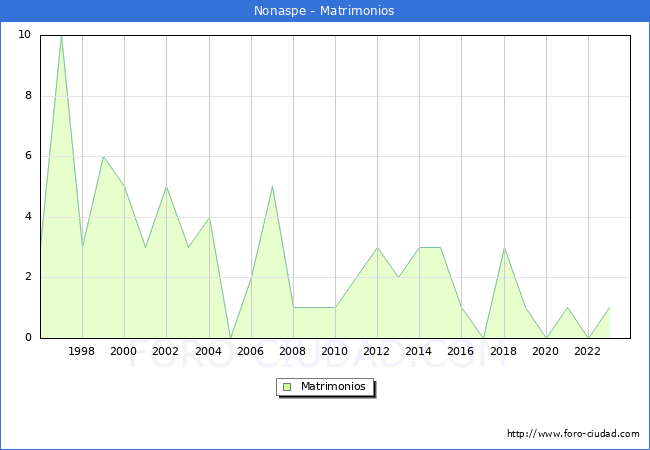This screenshot has height=450, width=650.
Task: Click the x-axis label 2010
Action: [335, 351]
